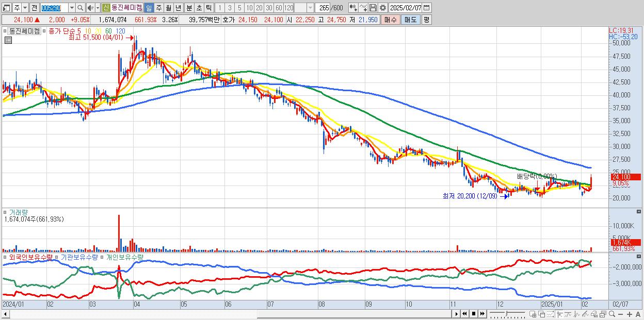Viewport: 644px width, 320px height.
Task: Save the chart with the floppy icon
Action: pos(373,8)
